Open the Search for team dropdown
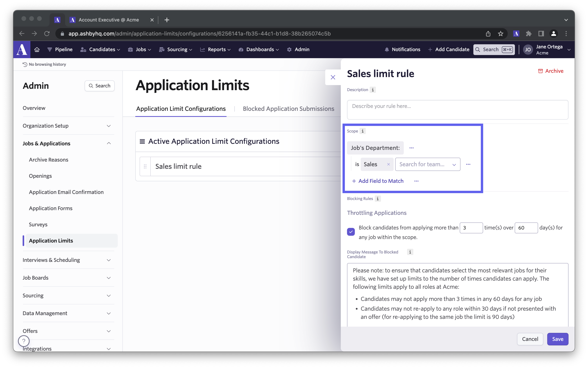This screenshot has width=588, height=368. point(428,164)
